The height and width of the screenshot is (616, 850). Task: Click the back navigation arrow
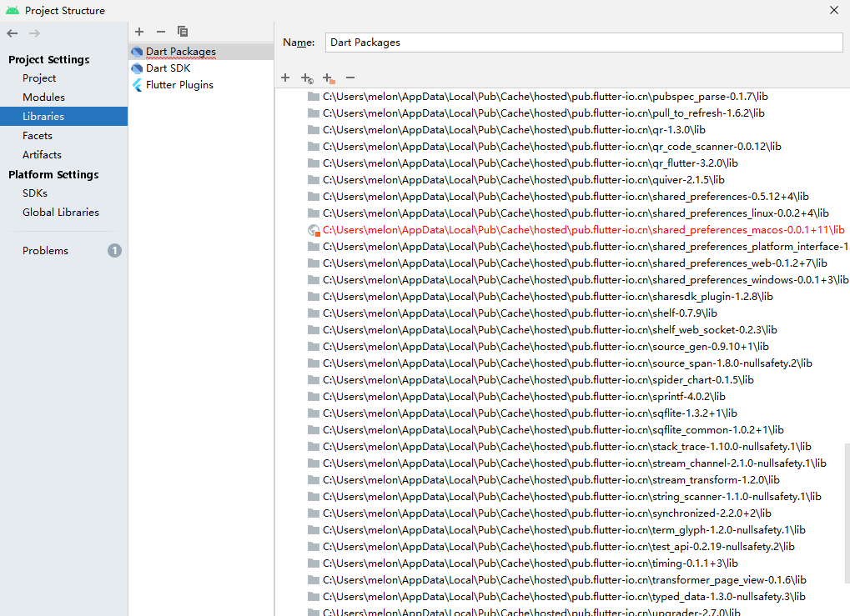[12, 33]
